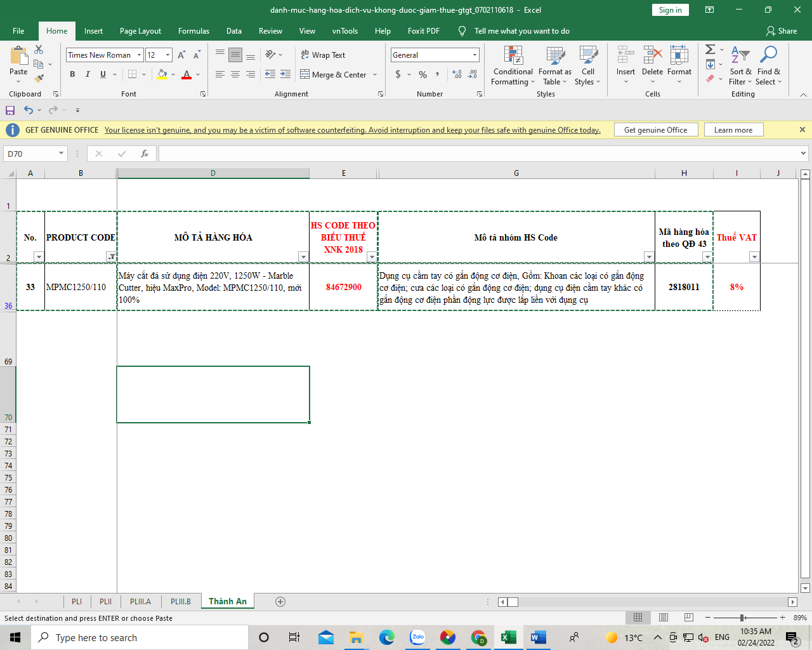The image size is (812, 650).
Task: Add a new sheet with plus icon
Action: coord(280,602)
